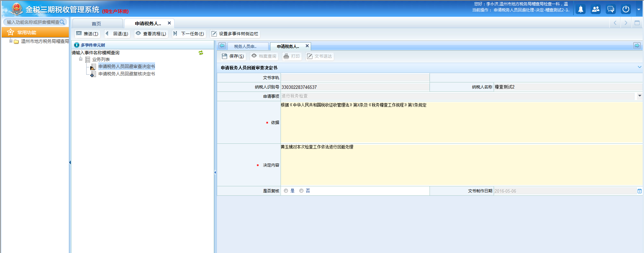
Task: Click 设置多事件树侧边栏 button
Action: pyautogui.click(x=235, y=34)
